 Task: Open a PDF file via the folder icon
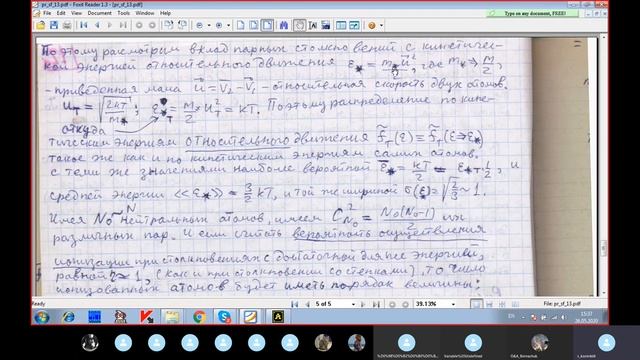click(x=40, y=25)
